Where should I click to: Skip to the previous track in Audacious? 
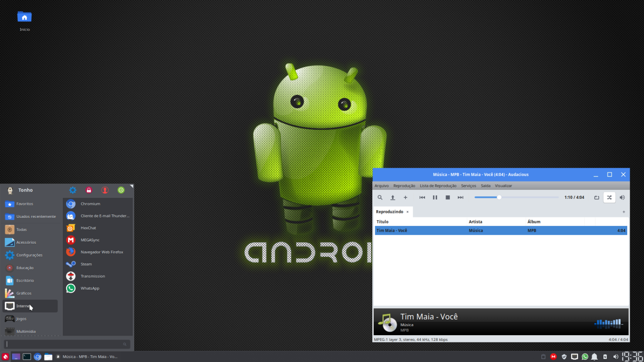click(422, 197)
